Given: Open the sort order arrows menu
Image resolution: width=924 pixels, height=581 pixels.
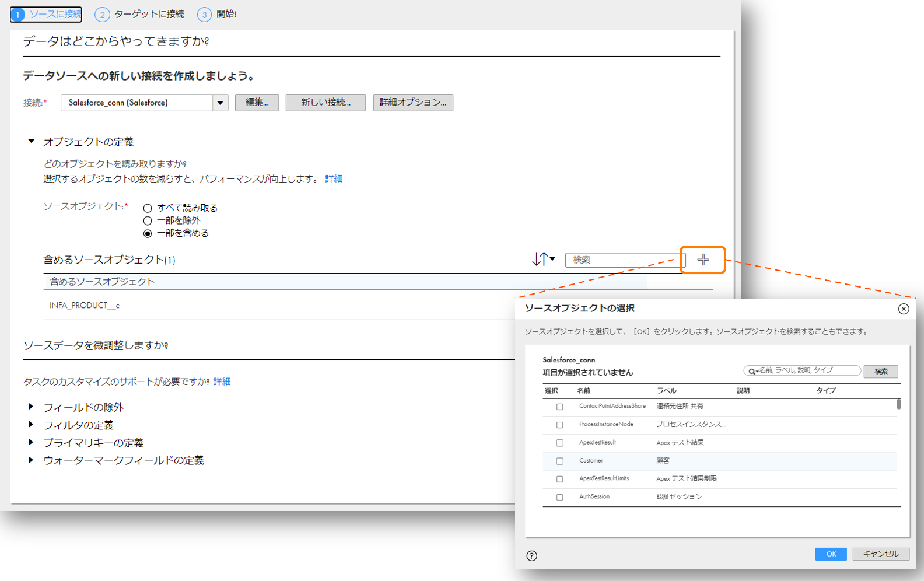Looking at the screenshot, I should click(x=544, y=259).
